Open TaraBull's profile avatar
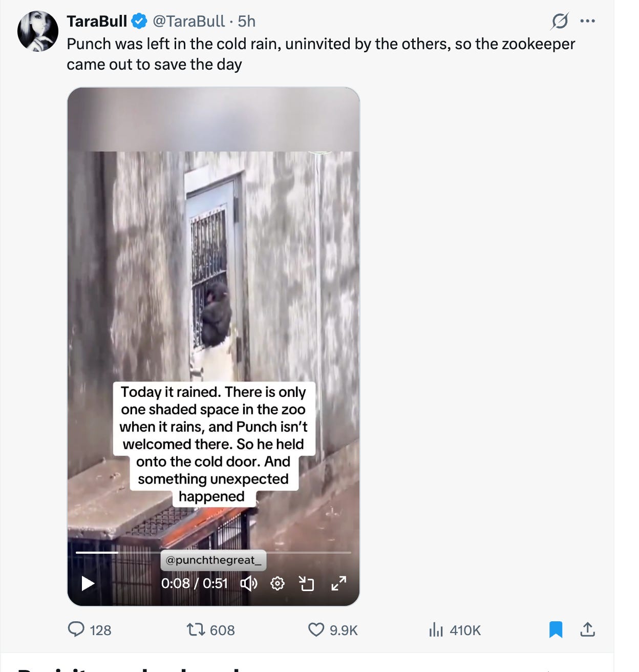Screen dimensions: 639x672 [x=38, y=31]
